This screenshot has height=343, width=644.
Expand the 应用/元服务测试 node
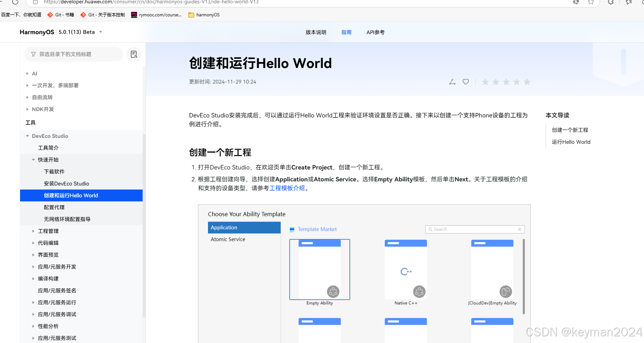click(33, 338)
